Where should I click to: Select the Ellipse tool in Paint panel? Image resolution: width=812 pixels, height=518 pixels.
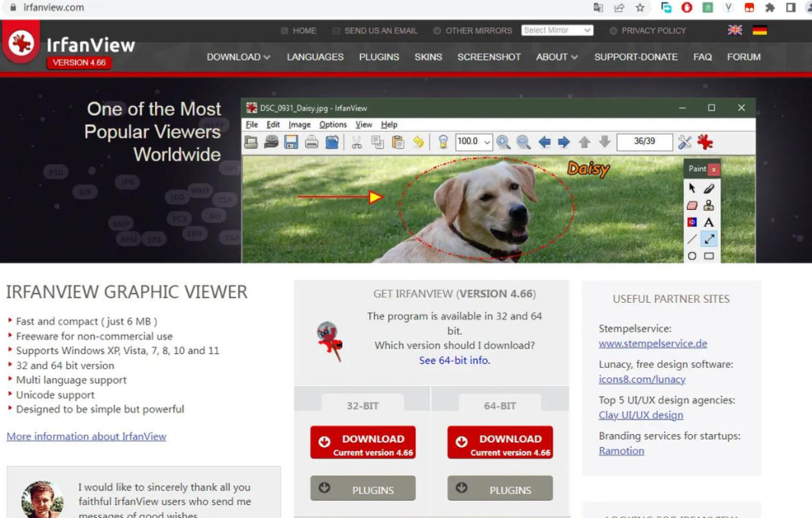pos(692,256)
